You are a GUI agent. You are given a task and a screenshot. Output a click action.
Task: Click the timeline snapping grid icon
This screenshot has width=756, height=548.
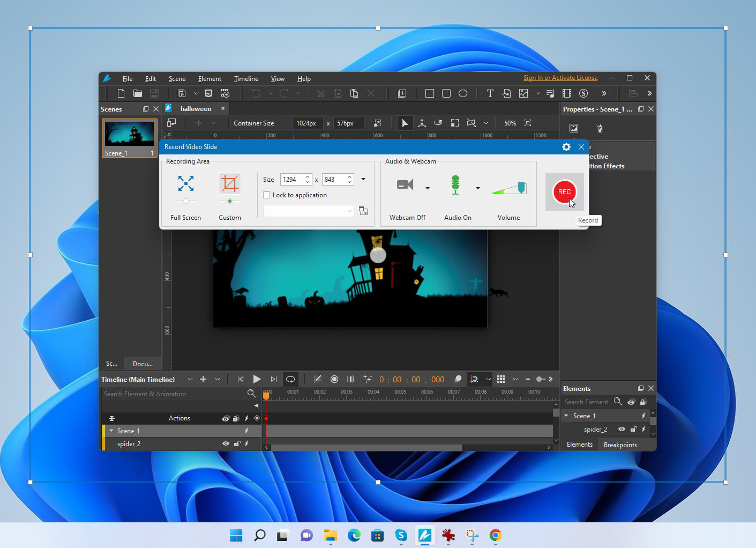(x=501, y=379)
